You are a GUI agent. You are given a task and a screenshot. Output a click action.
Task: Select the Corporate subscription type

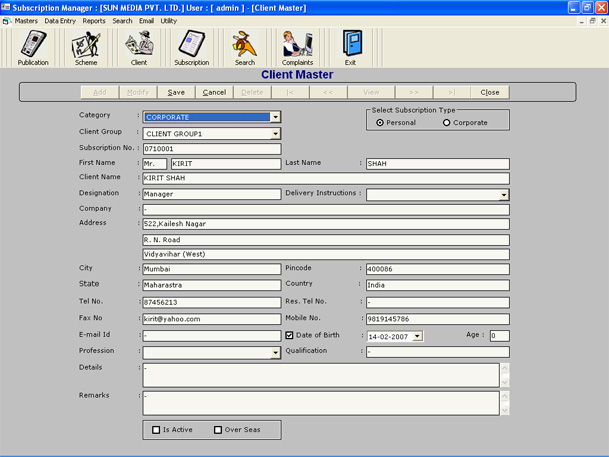[447, 123]
